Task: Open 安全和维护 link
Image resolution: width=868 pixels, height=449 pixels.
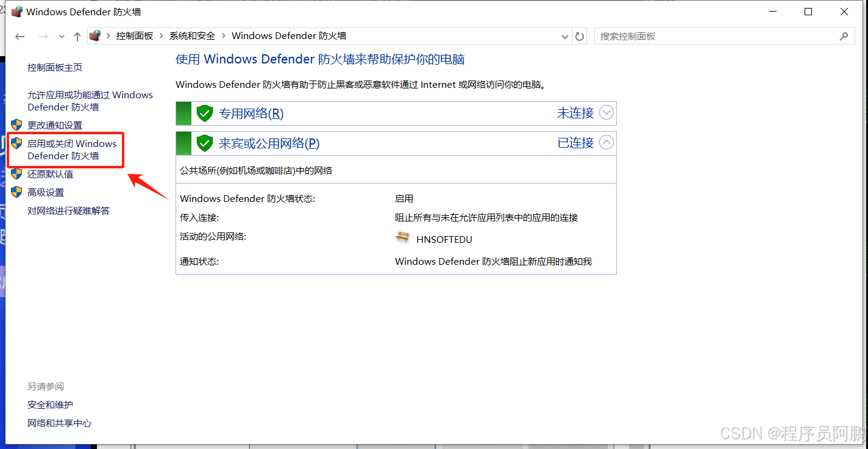Action: click(50, 405)
